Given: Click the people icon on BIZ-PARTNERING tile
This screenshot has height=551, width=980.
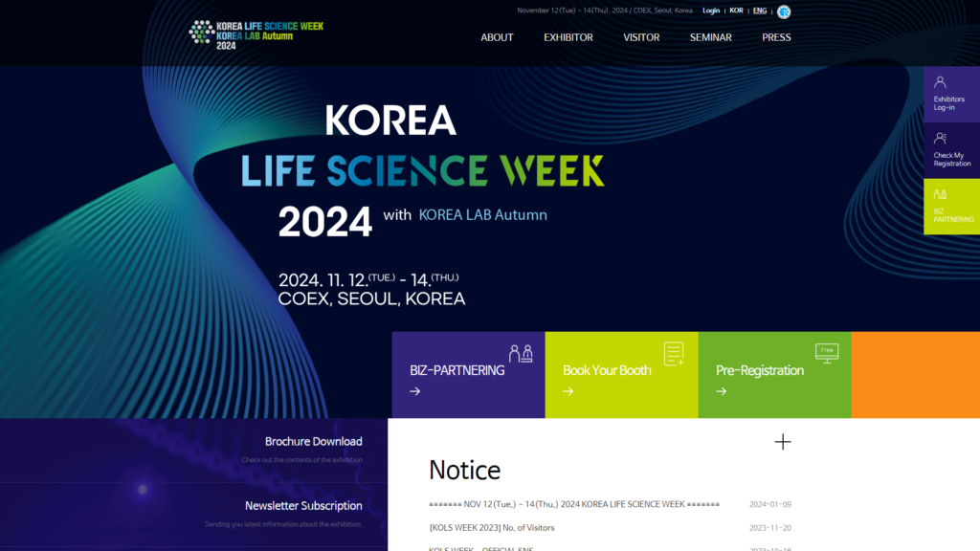Looking at the screenshot, I should pyautogui.click(x=521, y=354).
